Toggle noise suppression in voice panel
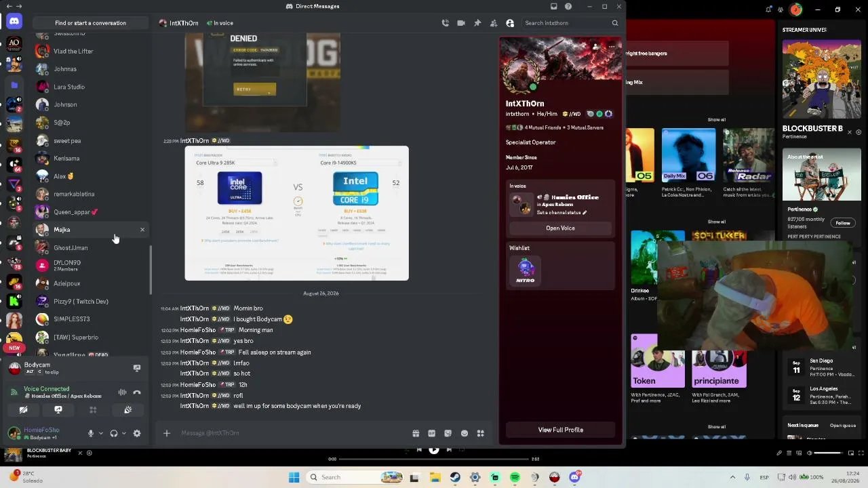 pyautogui.click(x=122, y=392)
